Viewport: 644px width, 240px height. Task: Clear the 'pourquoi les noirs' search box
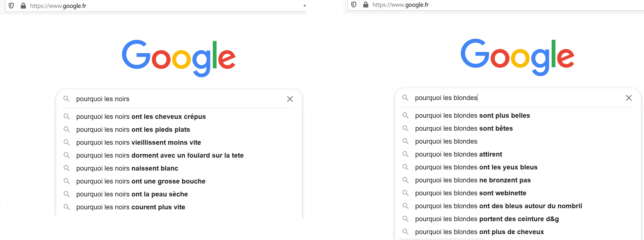pyautogui.click(x=290, y=99)
